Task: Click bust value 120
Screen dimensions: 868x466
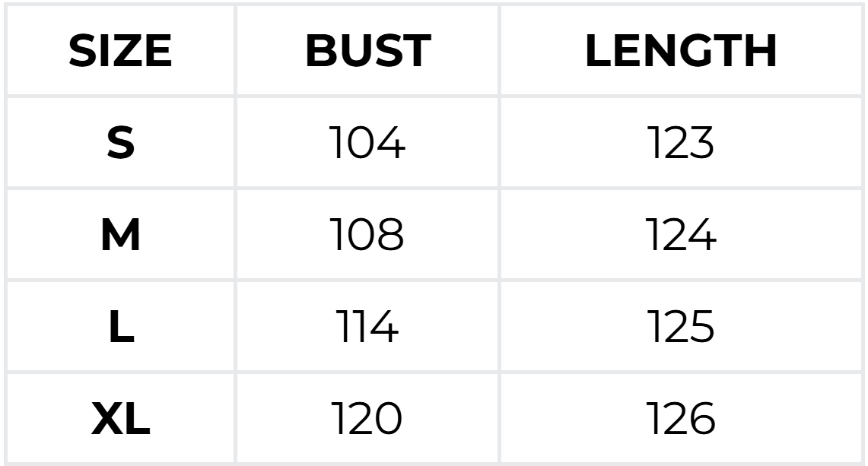Action: (x=367, y=419)
